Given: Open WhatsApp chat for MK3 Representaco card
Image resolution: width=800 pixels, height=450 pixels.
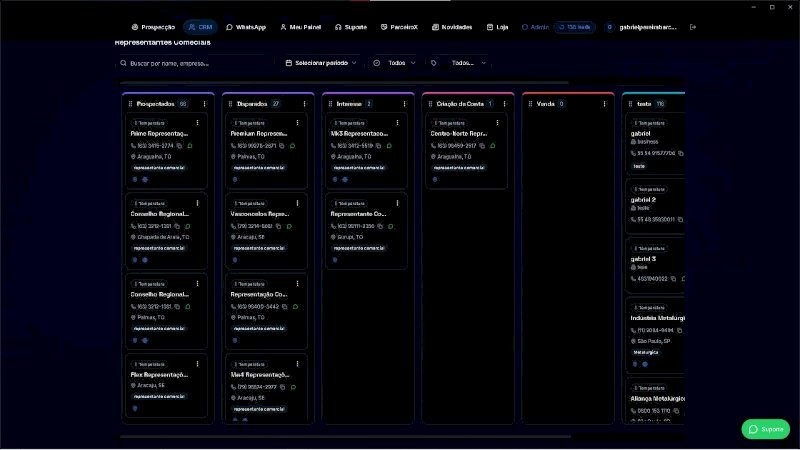Looking at the screenshot, I should [x=389, y=146].
